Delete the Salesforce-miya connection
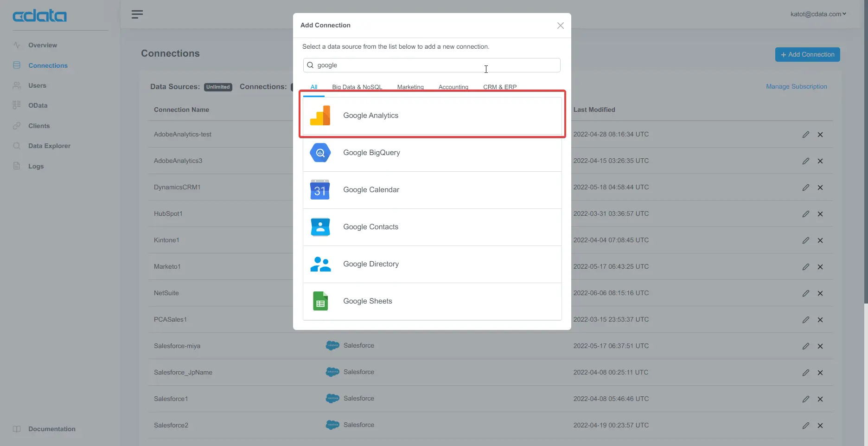868x446 pixels. point(820,346)
